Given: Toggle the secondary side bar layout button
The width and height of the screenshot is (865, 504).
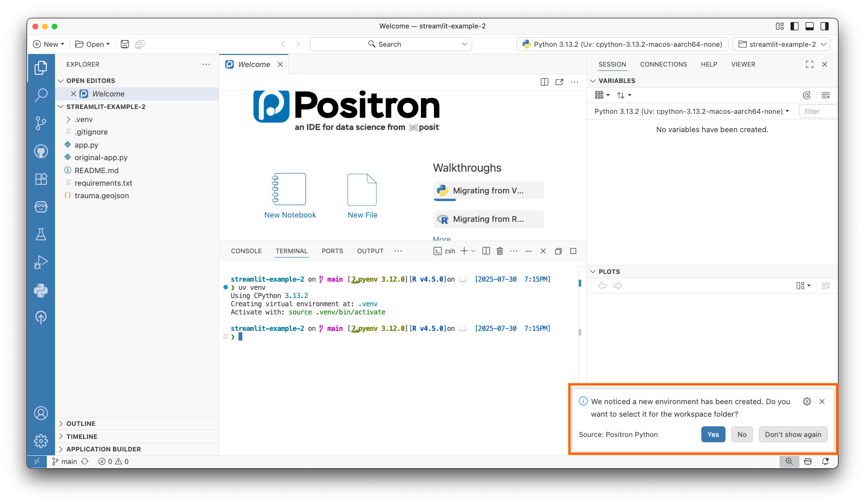Looking at the screenshot, I should tap(824, 26).
